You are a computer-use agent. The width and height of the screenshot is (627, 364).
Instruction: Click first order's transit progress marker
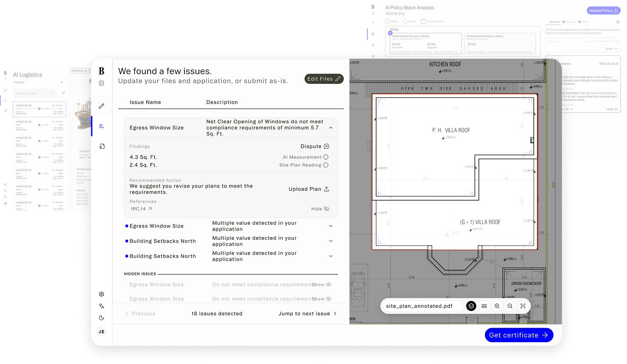(40, 109)
